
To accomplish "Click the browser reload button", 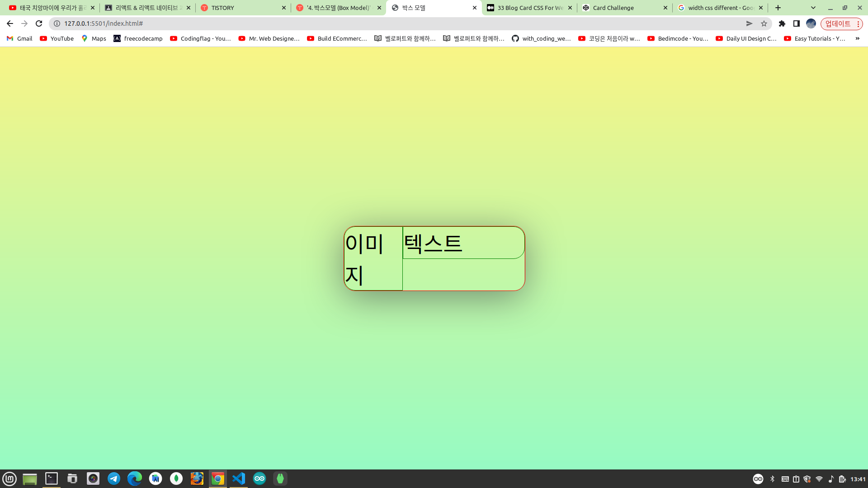I will (39, 23).
